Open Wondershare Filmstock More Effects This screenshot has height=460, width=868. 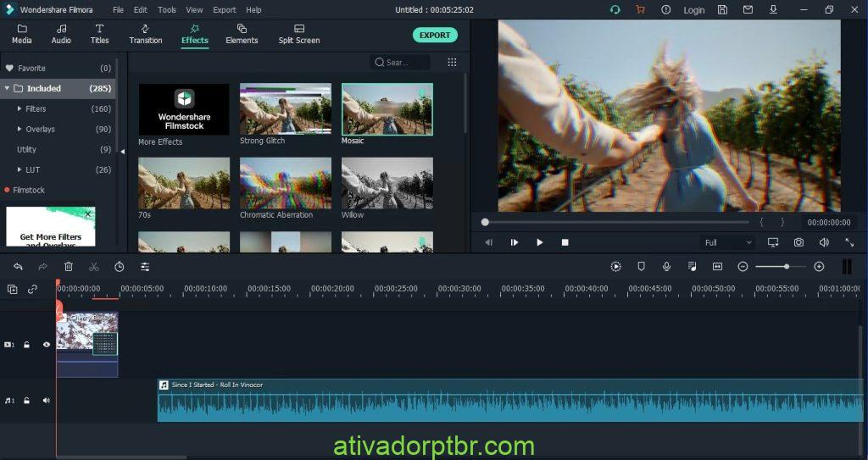(x=183, y=109)
